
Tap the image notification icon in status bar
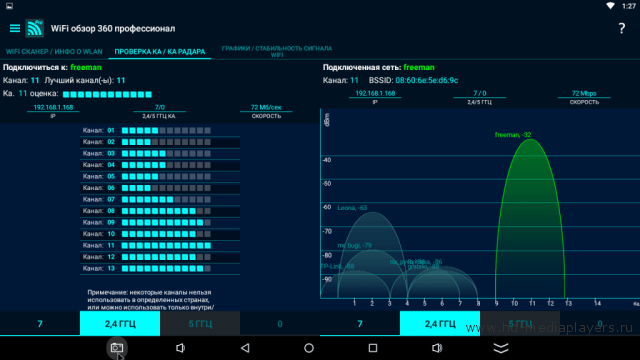(9, 6)
